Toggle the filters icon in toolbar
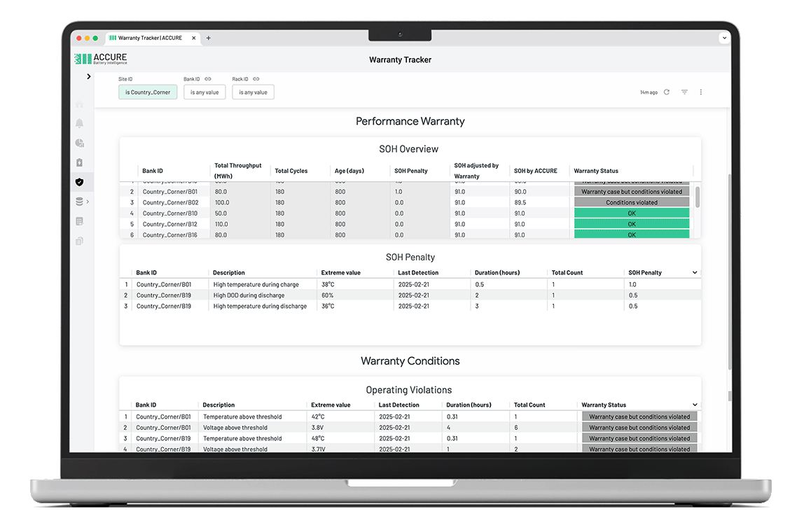The height and width of the screenshot is (532, 797). [684, 92]
